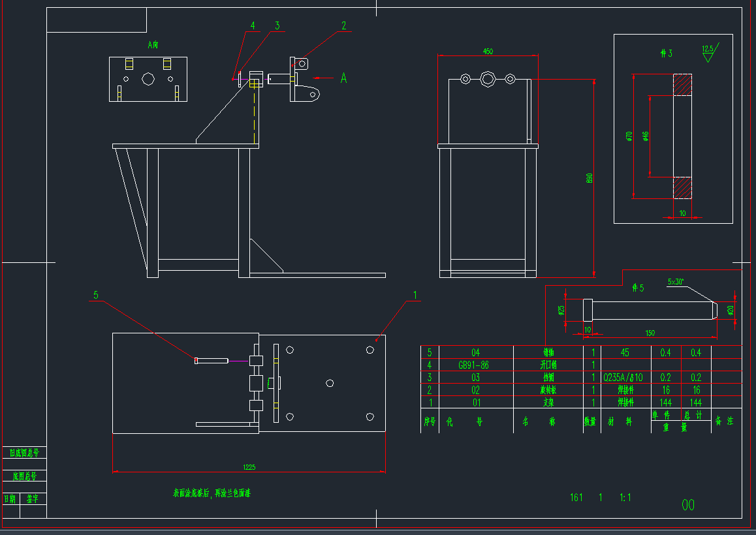Click the 件3 detail view title
The image size is (756, 535).
pyautogui.click(x=666, y=53)
